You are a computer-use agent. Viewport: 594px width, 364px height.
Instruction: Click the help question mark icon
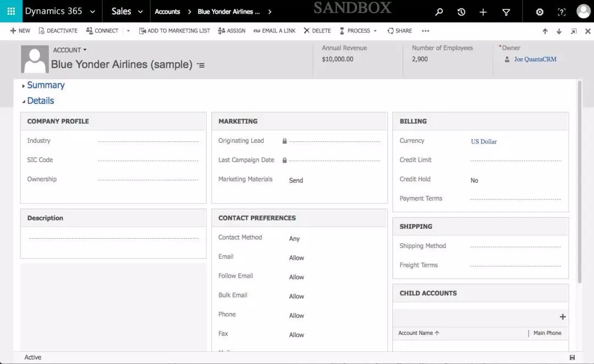tap(562, 12)
